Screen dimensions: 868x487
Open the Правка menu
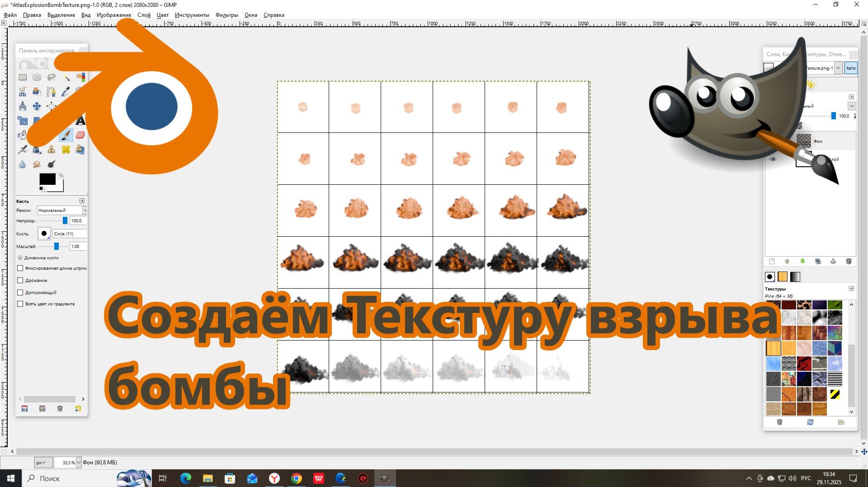tap(32, 15)
